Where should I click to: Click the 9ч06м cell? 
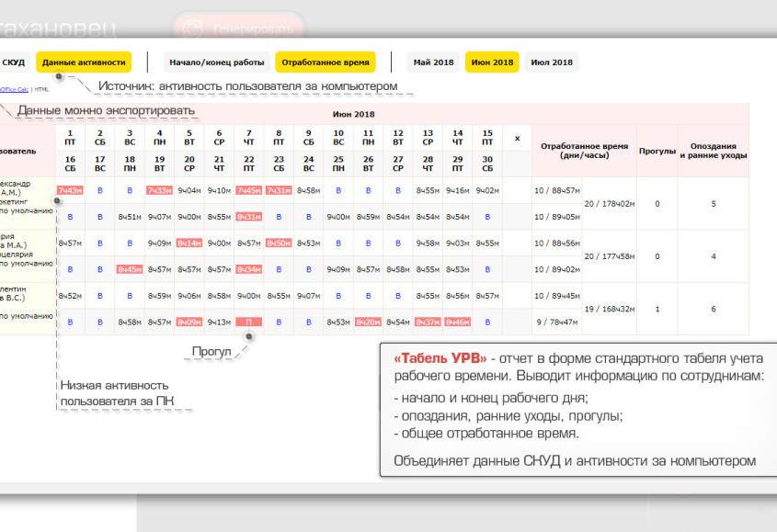(x=189, y=296)
